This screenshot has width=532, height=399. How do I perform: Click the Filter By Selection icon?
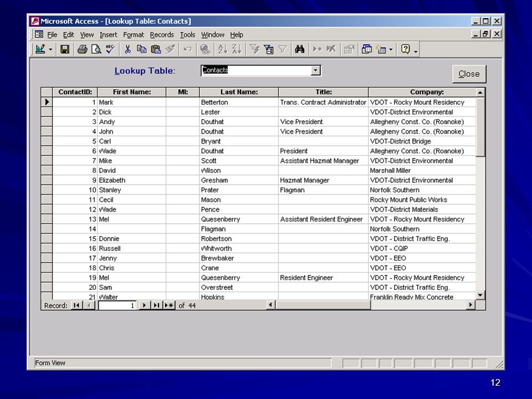click(x=254, y=49)
